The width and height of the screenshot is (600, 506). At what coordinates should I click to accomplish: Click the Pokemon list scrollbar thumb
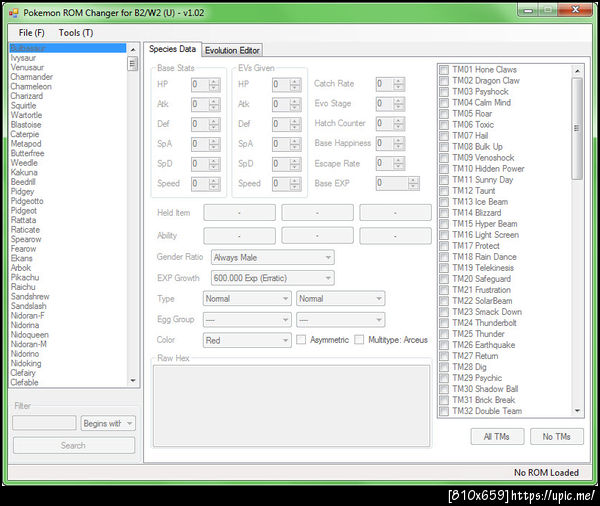coord(133,64)
